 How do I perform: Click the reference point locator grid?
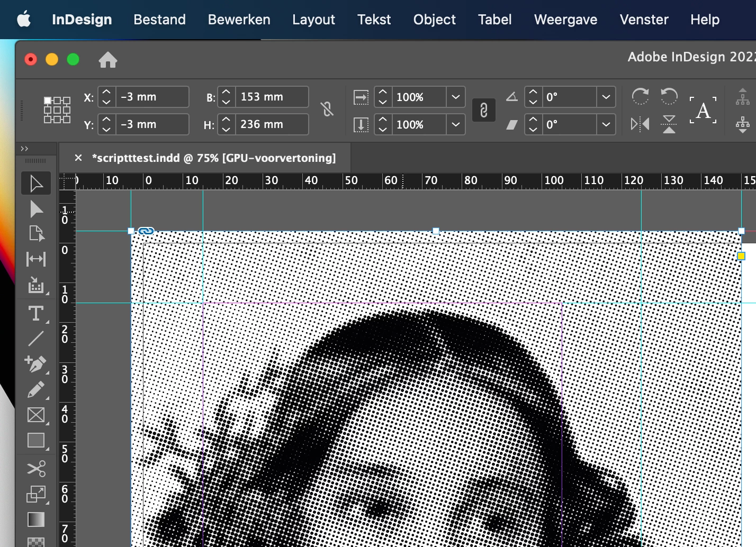pyautogui.click(x=57, y=110)
